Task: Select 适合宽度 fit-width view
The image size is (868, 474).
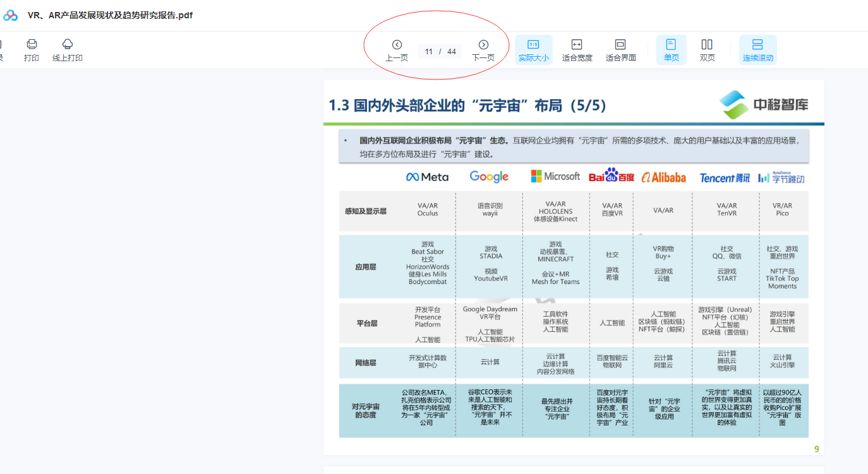Action: click(x=577, y=50)
